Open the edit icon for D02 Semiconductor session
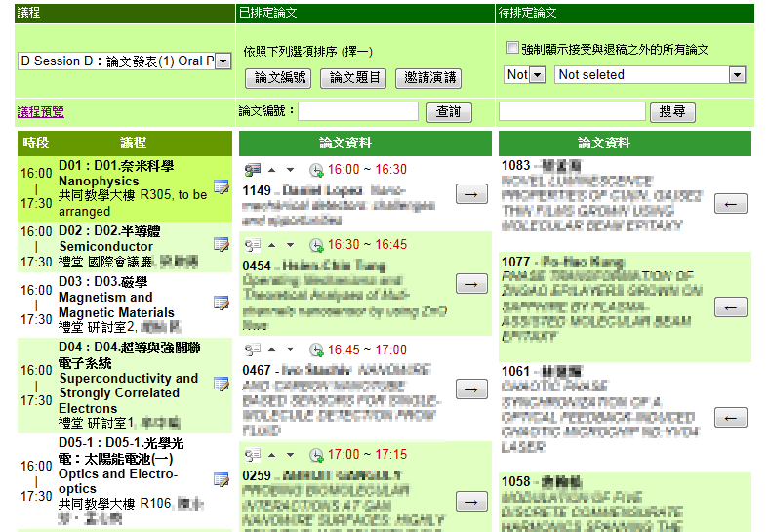This screenshot has height=532, width=769. point(221,245)
